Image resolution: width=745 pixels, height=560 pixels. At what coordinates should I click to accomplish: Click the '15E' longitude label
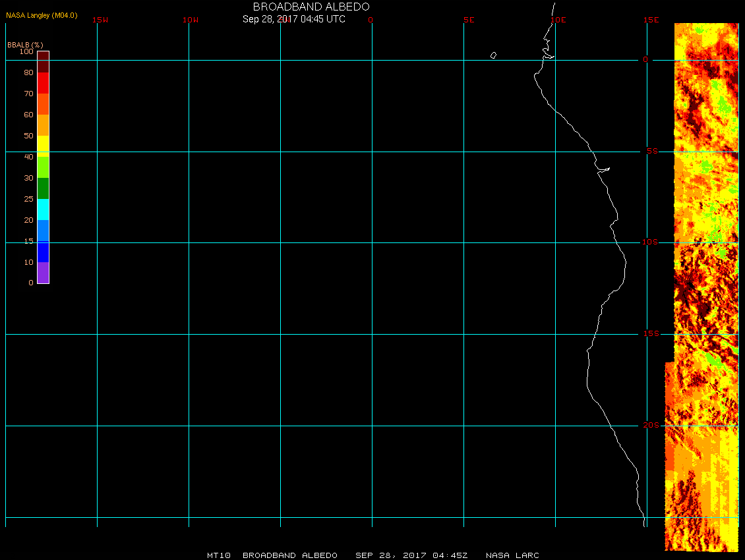(651, 20)
